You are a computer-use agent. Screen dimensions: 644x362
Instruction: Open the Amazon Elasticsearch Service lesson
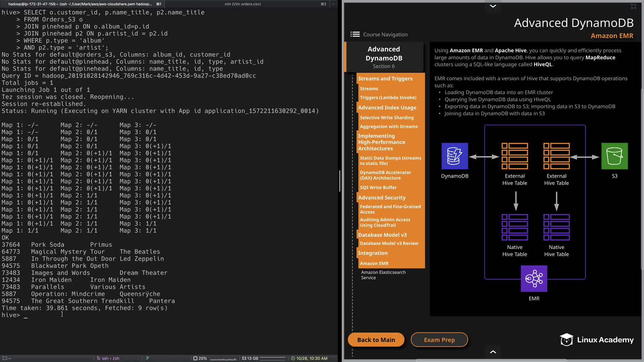click(383, 275)
